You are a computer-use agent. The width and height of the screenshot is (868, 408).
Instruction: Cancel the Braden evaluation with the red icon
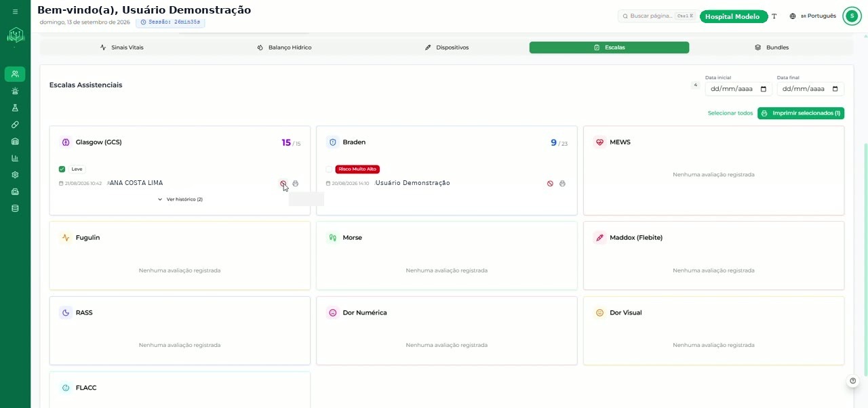click(550, 184)
